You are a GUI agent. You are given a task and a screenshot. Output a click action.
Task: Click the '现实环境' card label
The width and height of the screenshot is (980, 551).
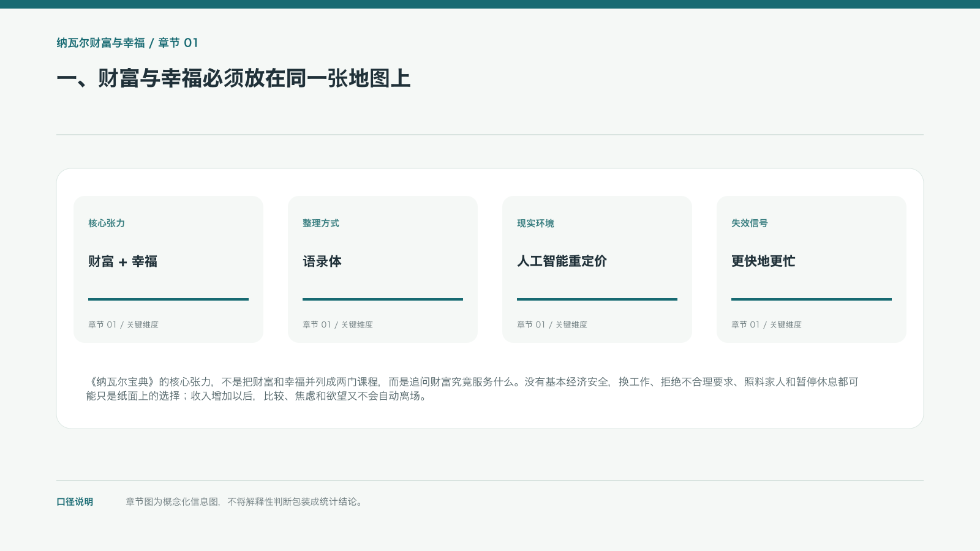pos(535,223)
